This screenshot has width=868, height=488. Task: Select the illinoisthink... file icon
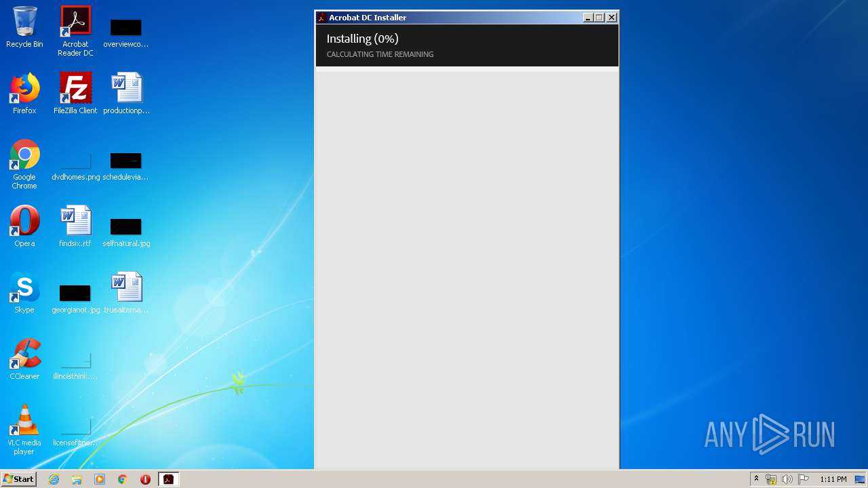[x=75, y=365]
